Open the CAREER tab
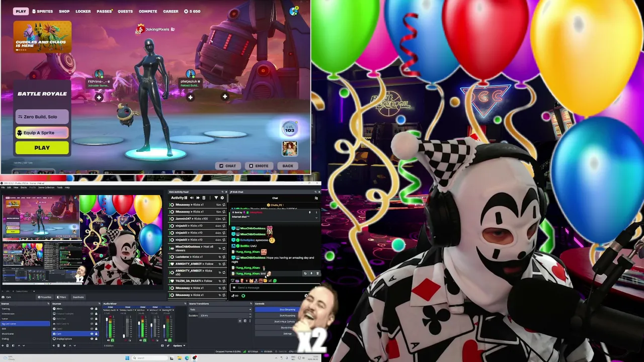 pos(171,11)
